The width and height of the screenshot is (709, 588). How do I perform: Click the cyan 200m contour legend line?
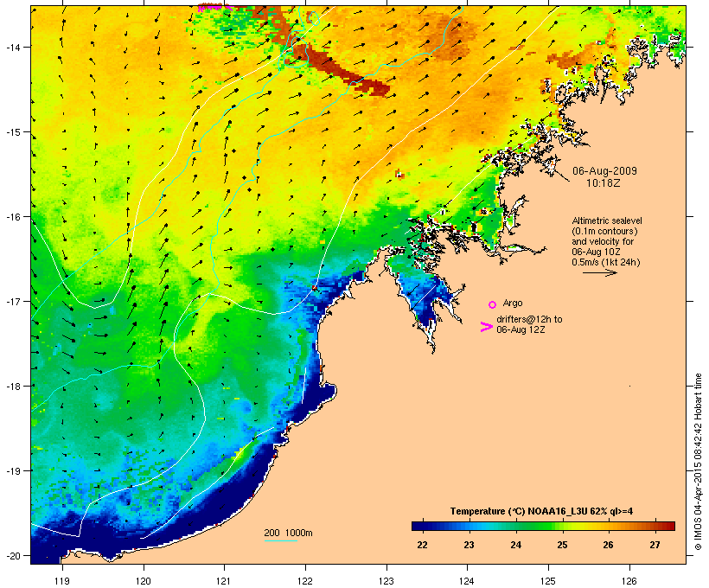(281, 540)
